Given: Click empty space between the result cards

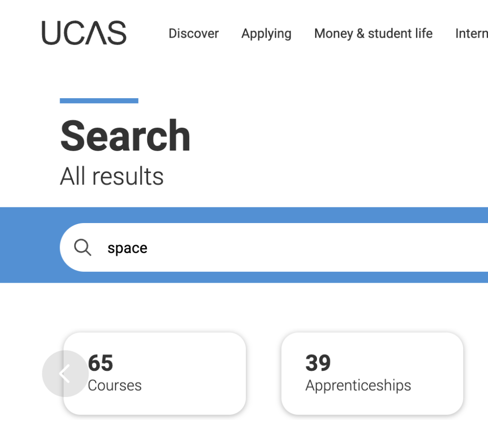Looking at the screenshot, I should 264,374.
